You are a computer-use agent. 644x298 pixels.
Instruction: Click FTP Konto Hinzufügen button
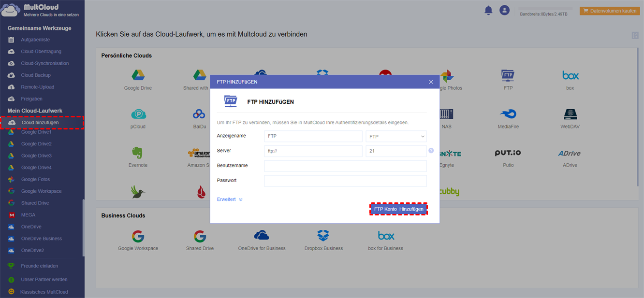[x=399, y=209]
